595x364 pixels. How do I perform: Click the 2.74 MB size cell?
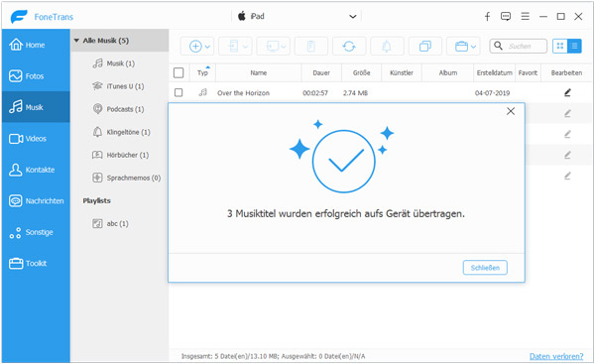point(355,93)
